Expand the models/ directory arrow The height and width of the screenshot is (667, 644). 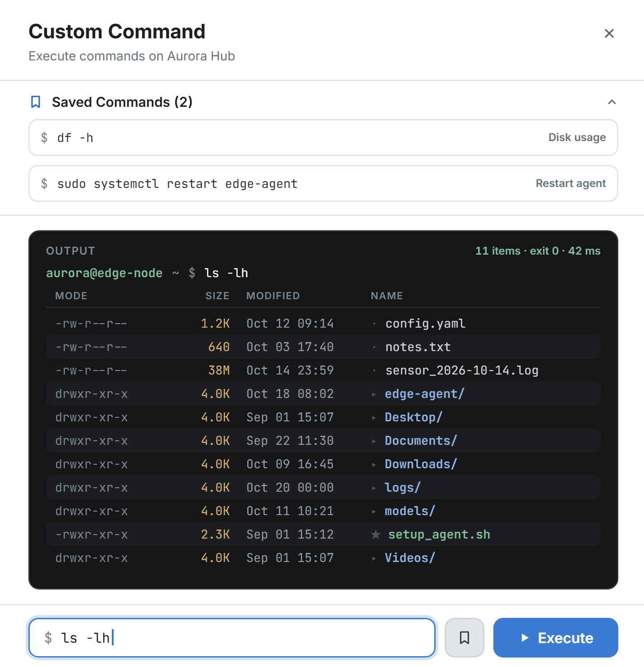(x=374, y=512)
